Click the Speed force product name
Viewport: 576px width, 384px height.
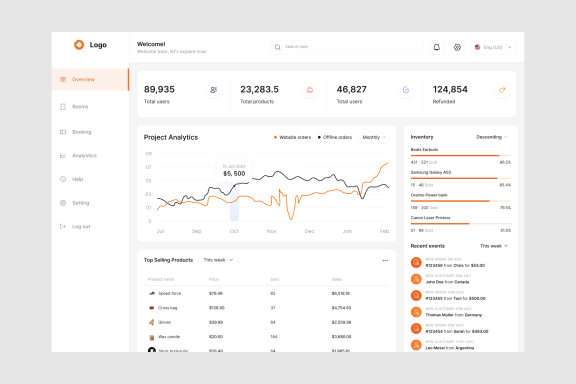click(169, 293)
